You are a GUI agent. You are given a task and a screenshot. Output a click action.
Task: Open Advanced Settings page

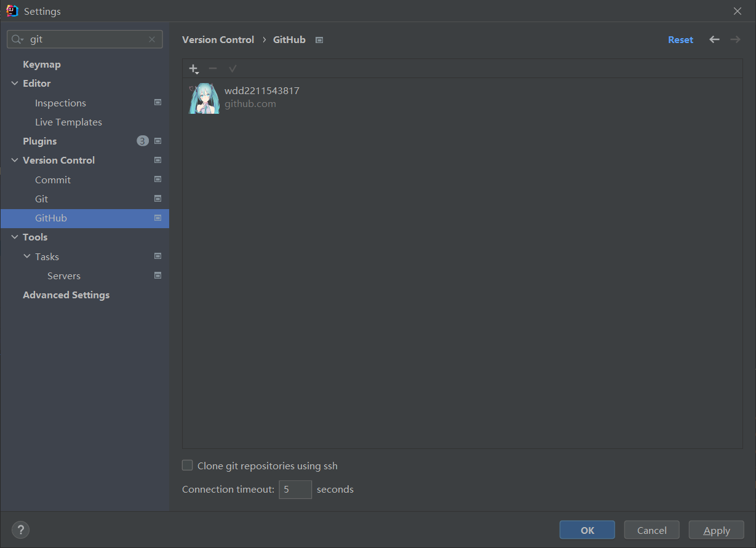pyautogui.click(x=66, y=295)
